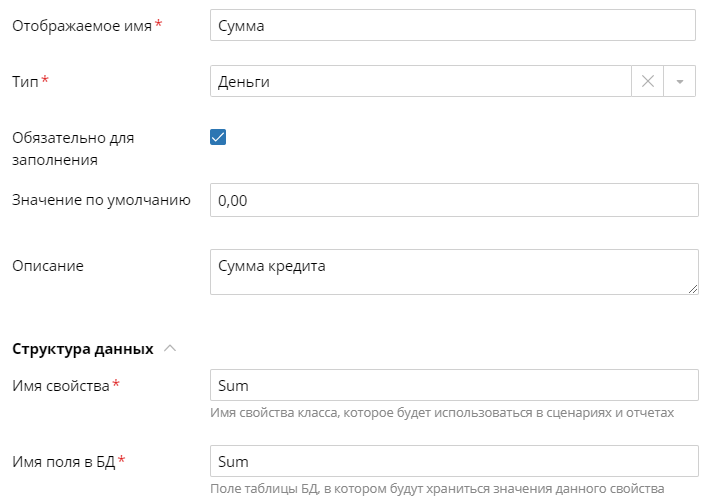This screenshot has width=716, height=499.
Task: Focus the Отображаемое имя field containing Сумма
Action: 453,25
